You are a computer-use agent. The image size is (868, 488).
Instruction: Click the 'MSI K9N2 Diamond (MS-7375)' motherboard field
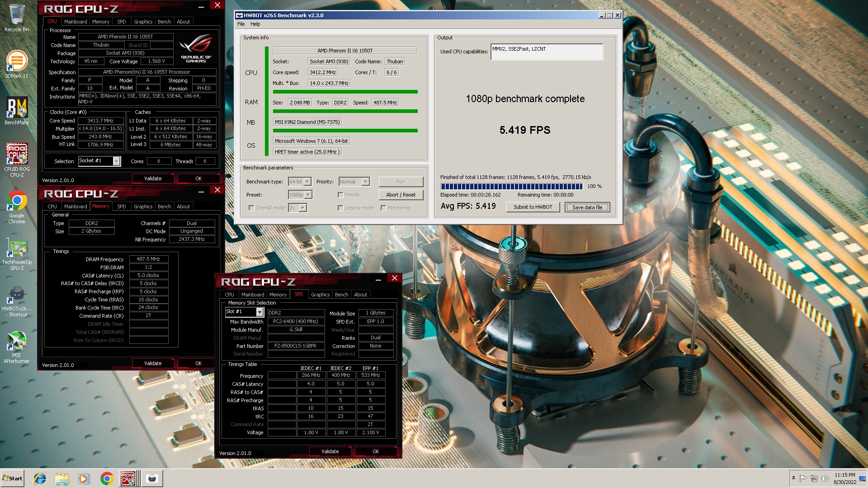[x=307, y=122]
